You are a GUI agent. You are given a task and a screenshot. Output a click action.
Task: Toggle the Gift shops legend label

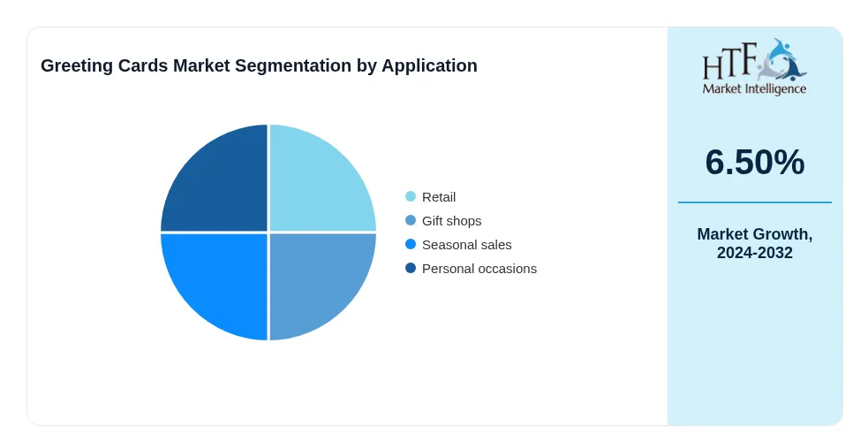tap(452, 221)
